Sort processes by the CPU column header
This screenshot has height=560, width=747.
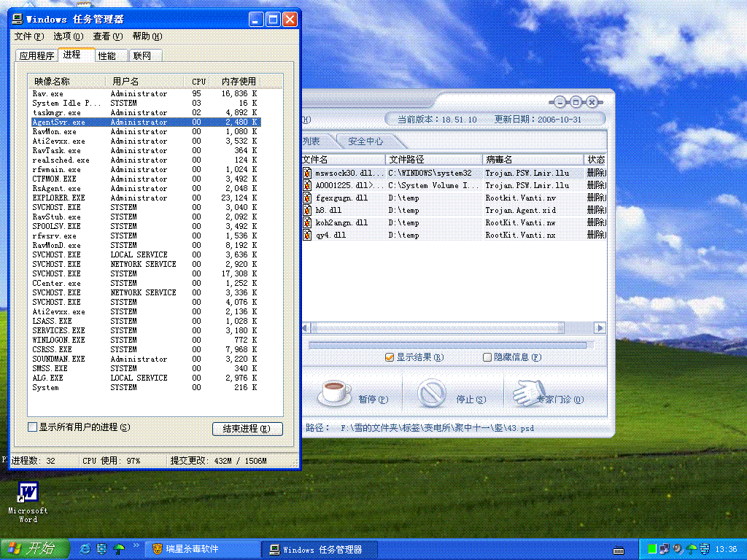pyautogui.click(x=198, y=81)
